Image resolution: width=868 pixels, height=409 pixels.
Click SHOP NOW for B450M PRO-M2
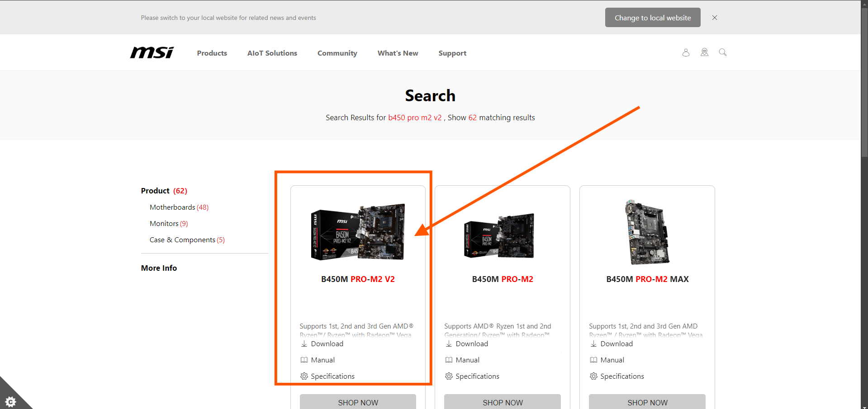(x=503, y=402)
